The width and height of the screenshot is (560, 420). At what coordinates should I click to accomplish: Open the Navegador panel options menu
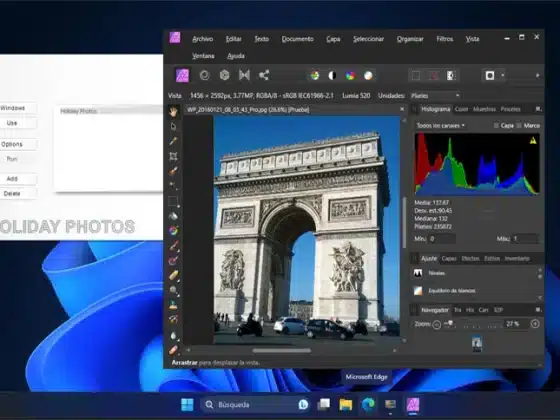[538, 310]
